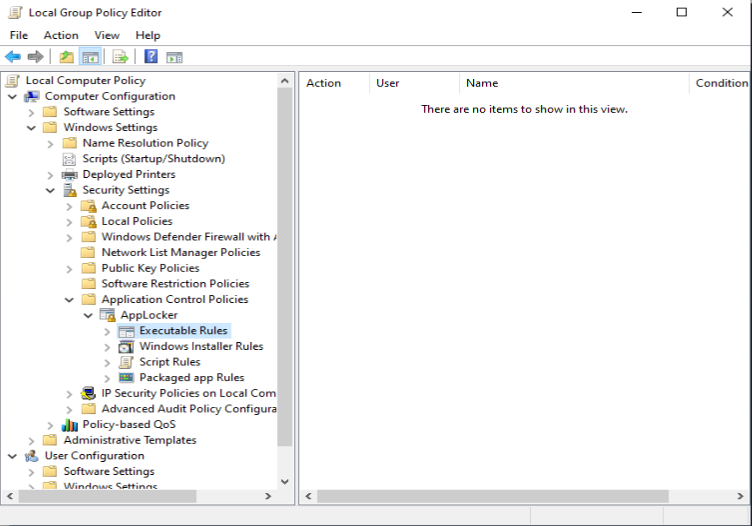Click the Local Computer Policy root icon
Viewport: 752px width, 526px height.
tap(13, 81)
